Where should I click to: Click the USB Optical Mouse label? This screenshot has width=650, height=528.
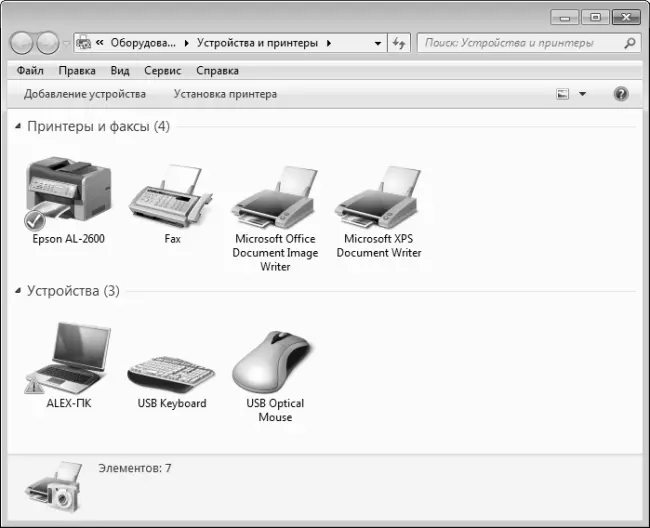coord(275,410)
